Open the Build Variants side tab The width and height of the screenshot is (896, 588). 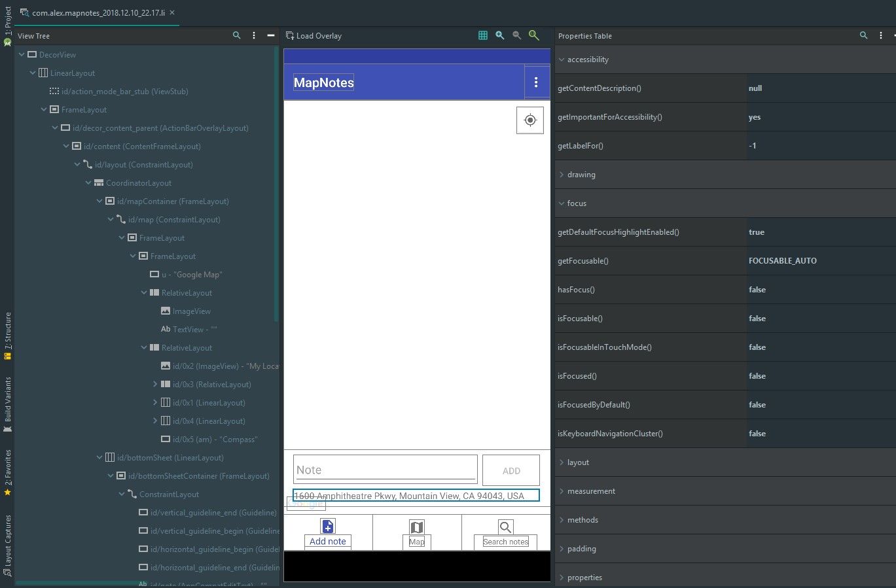[7, 404]
